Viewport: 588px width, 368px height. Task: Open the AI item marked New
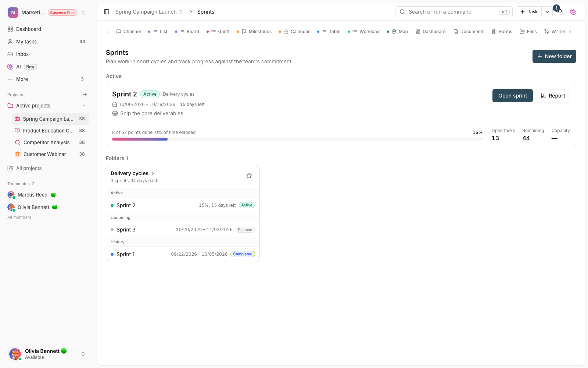pos(47,67)
